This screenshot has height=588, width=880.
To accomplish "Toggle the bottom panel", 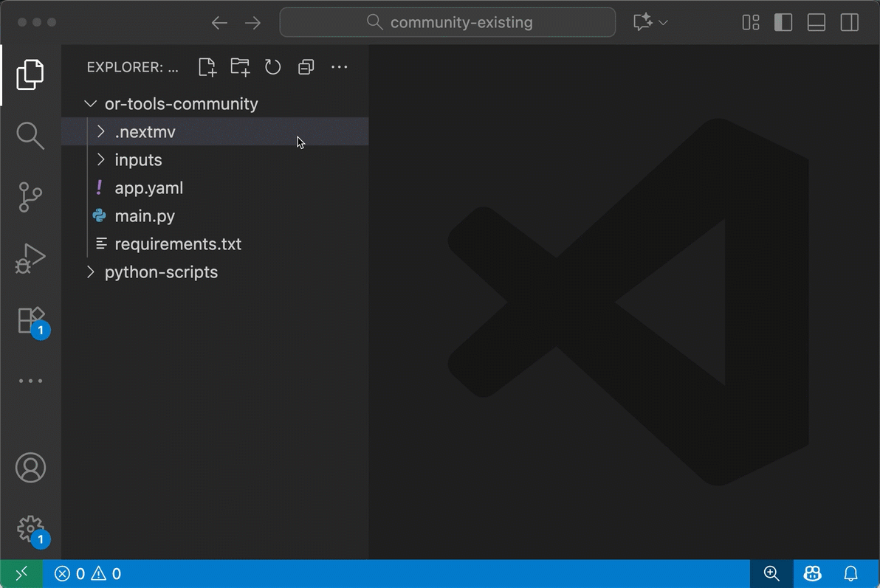I will [816, 22].
